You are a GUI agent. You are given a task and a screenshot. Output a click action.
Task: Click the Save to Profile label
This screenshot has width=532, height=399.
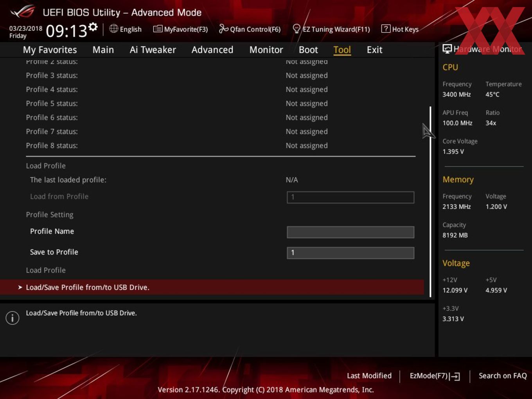[54, 252]
